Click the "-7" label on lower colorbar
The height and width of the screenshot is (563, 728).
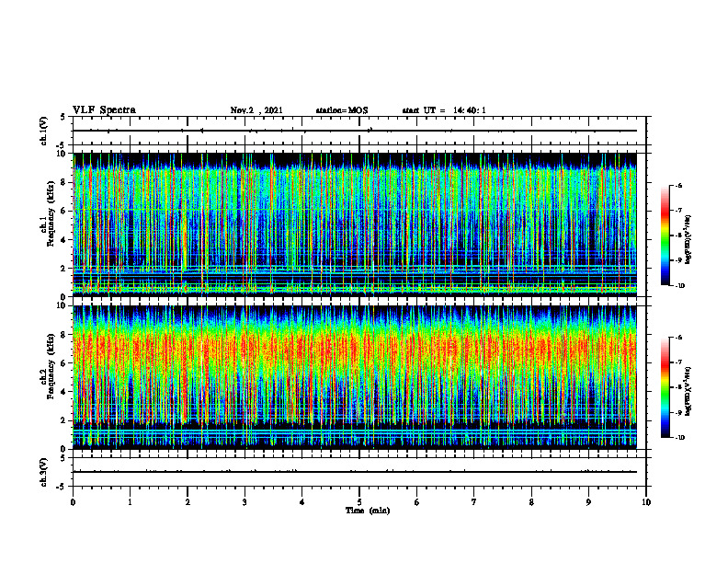click(678, 362)
